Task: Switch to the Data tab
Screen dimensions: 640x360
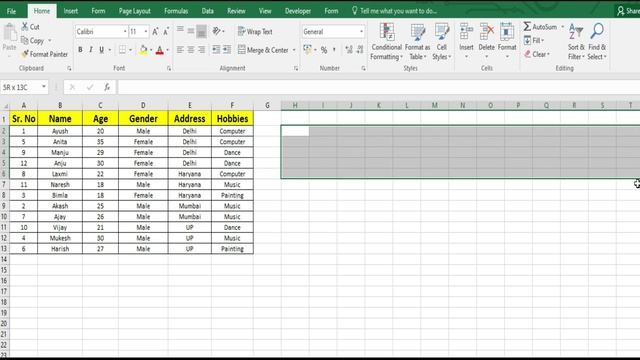Action: tap(207, 11)
